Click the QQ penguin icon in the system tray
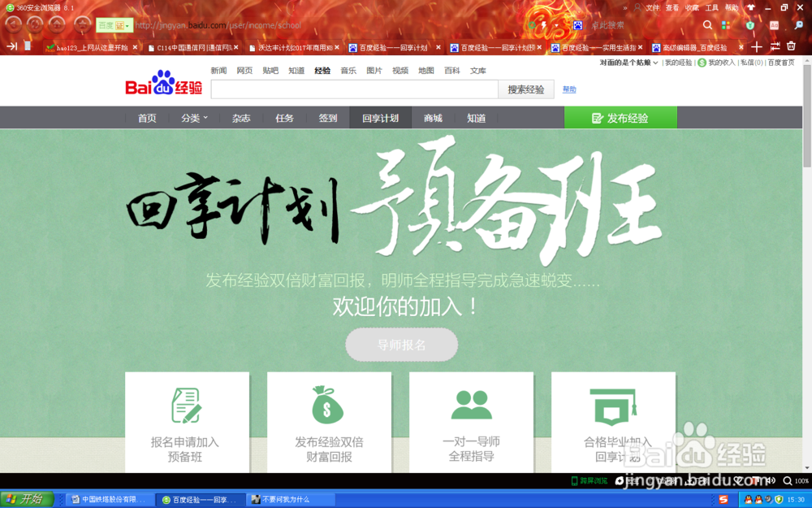The width and height of the screenshot is (812, 508). pyautogui.click(x=749, y=499)
